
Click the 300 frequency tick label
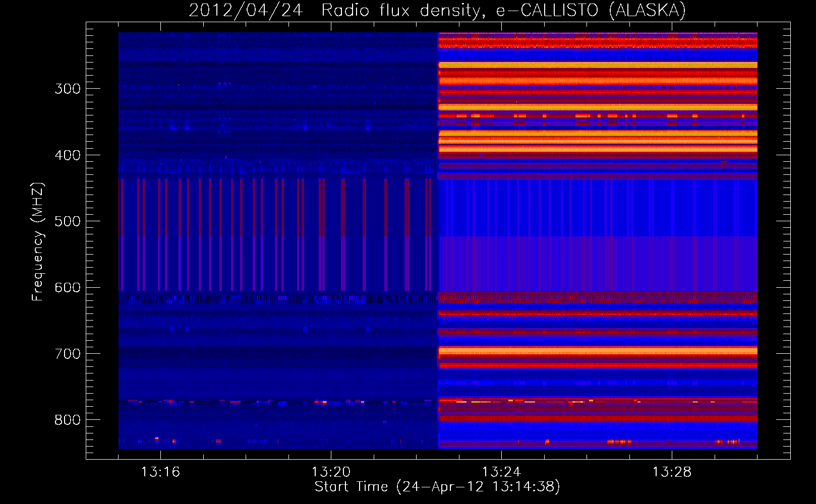pyautogui.click(x=68, y=89)
